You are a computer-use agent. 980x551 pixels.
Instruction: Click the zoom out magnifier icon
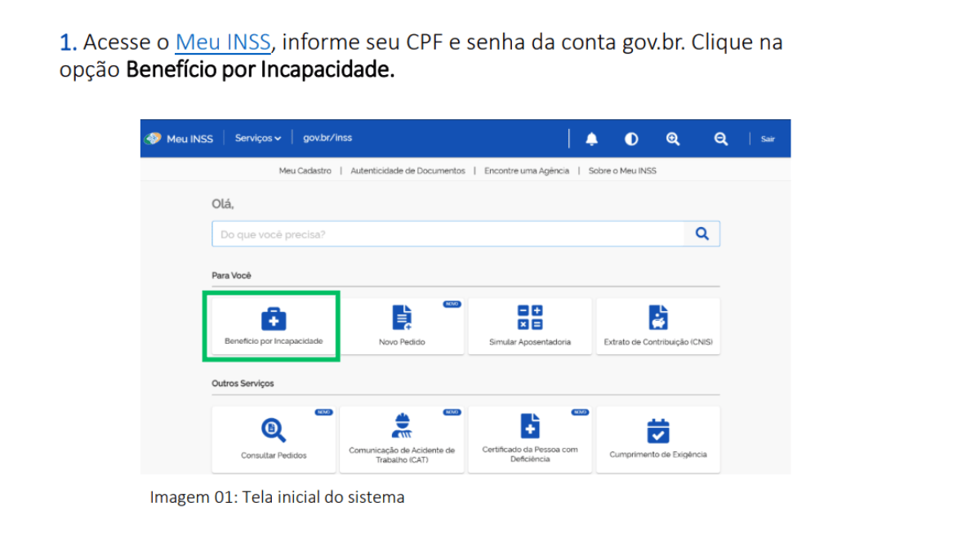[x=720, y=139]
